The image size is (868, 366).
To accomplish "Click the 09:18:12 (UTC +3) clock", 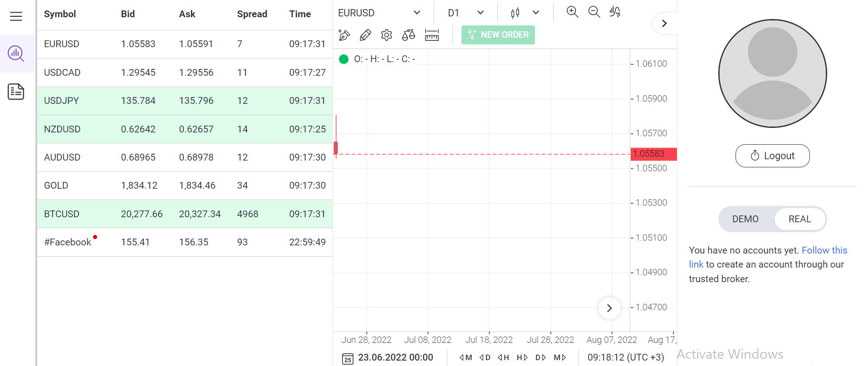I will pos(626,357).
